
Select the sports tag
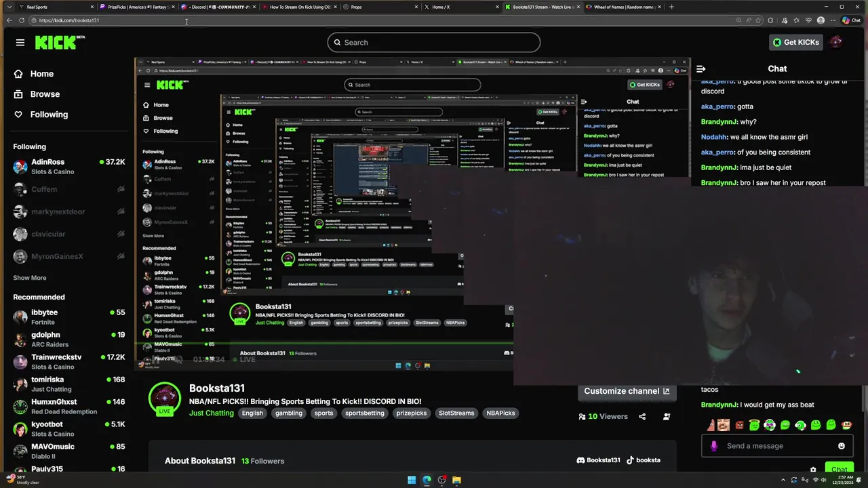tap(323, 413)
